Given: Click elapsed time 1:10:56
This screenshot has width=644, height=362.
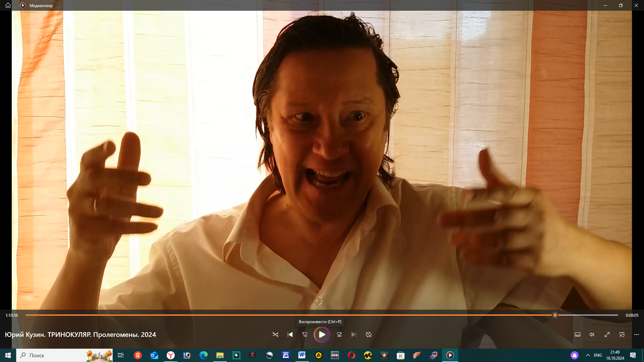Looking at the screenshot, I should click(12, 315).
